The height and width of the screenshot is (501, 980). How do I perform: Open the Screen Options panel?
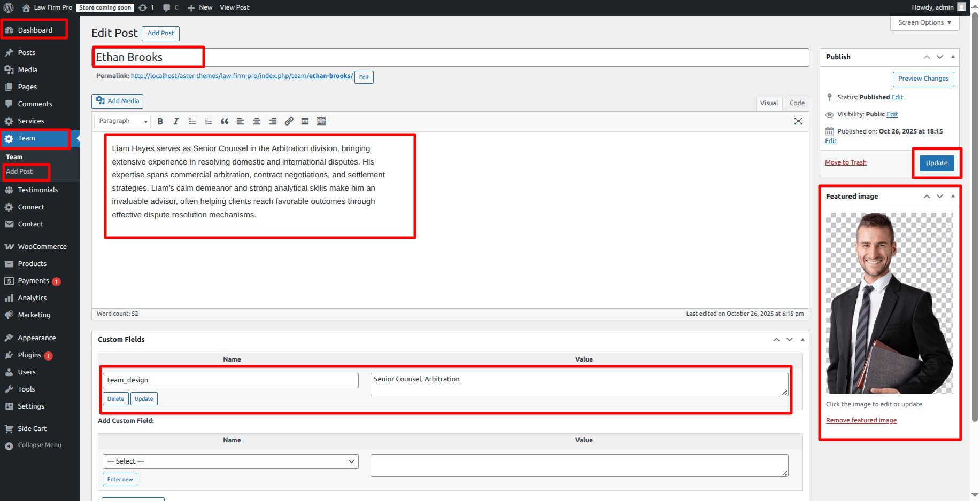924,22
